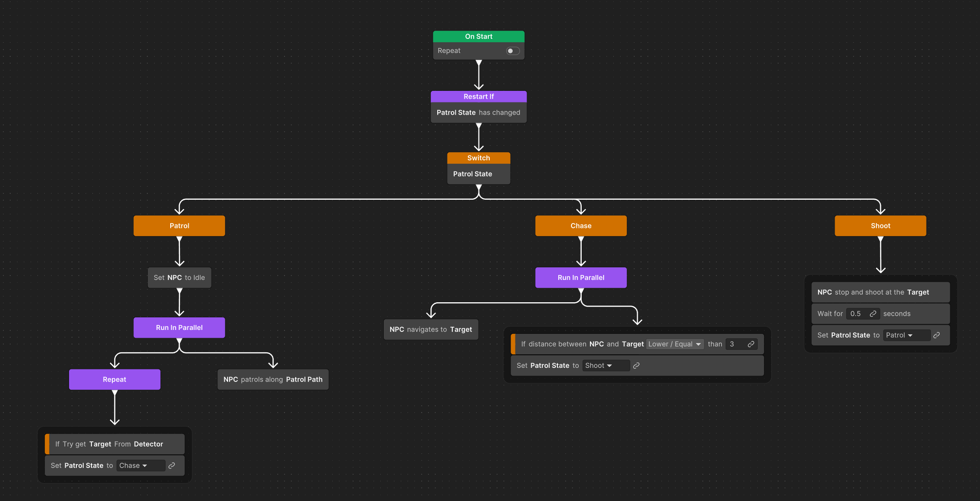Click the orange stripe on the Try get Target condition
The image size is (980, 501).
47,444
